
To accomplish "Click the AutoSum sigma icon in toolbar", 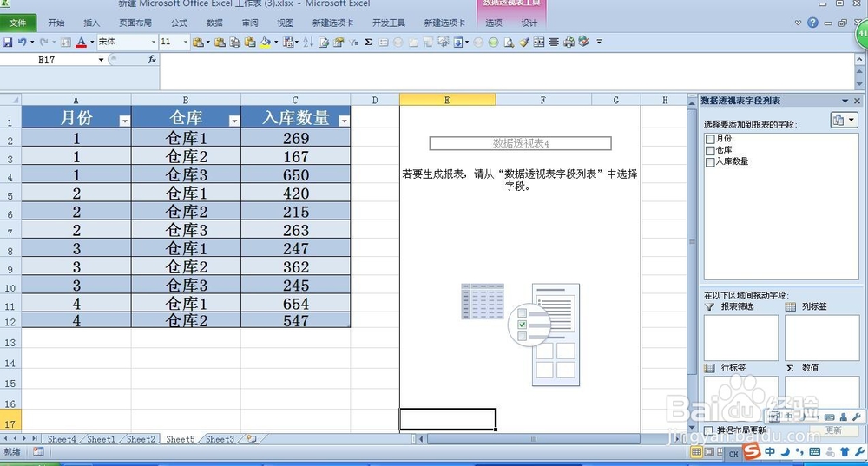I will (368, 42).
